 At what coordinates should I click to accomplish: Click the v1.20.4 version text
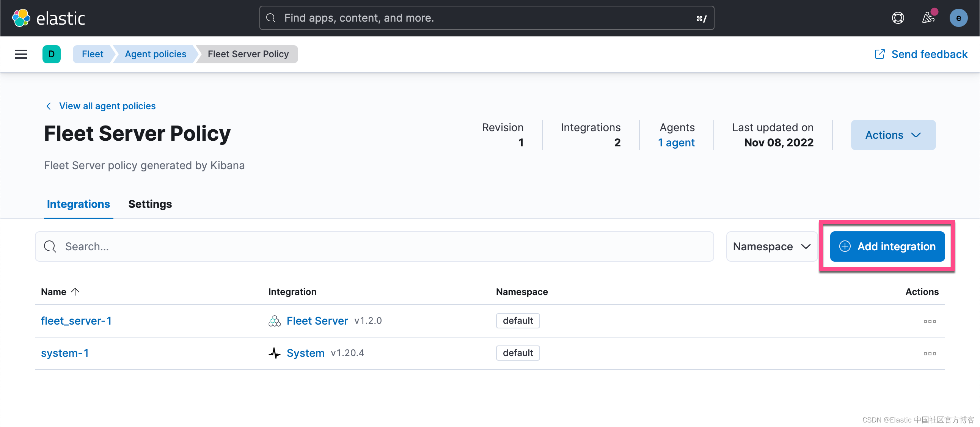pos(347,353)
